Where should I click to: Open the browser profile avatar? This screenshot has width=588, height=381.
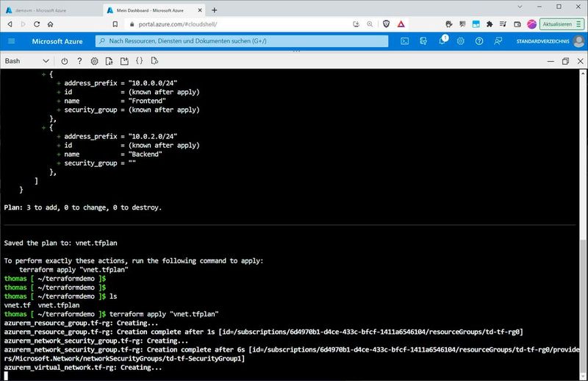pos(531,24)
